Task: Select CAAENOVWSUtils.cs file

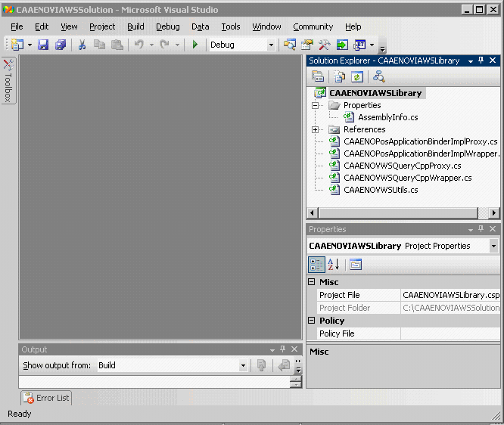Action: pyautogui.click(x=381, y=190)
